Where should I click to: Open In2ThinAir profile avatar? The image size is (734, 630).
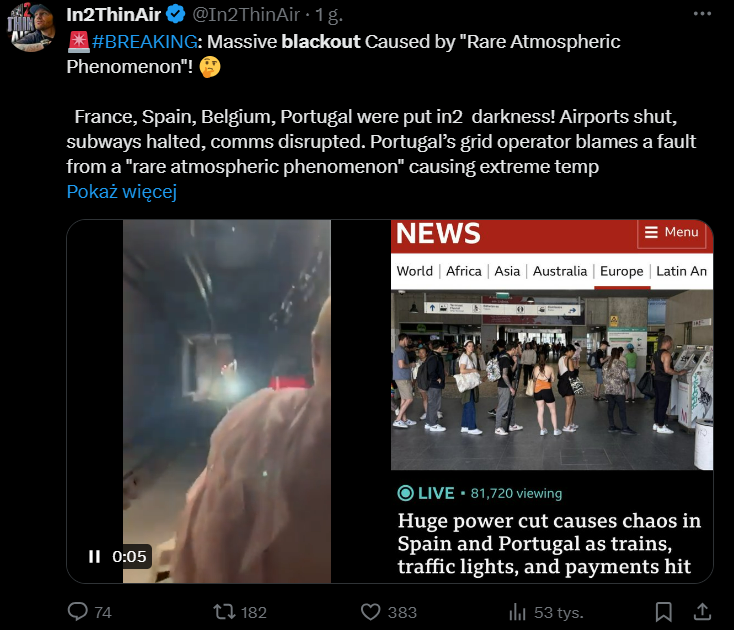coord(31,26)
